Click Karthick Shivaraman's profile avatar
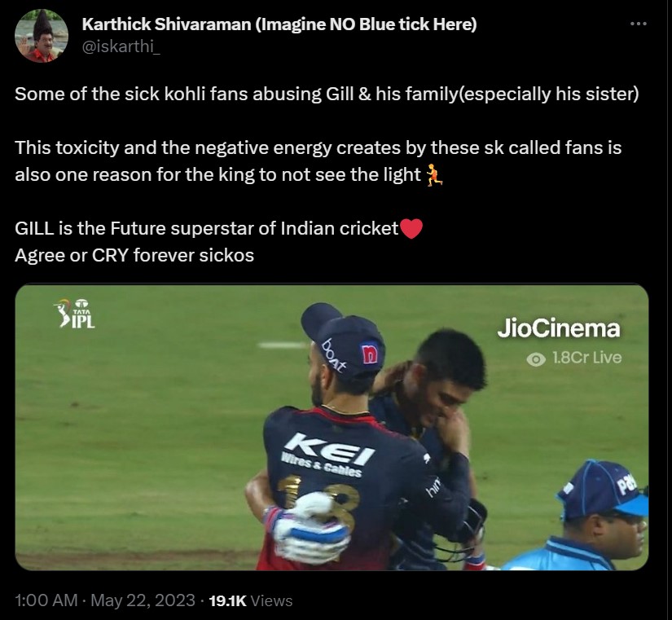 click(x=42, y=36)
